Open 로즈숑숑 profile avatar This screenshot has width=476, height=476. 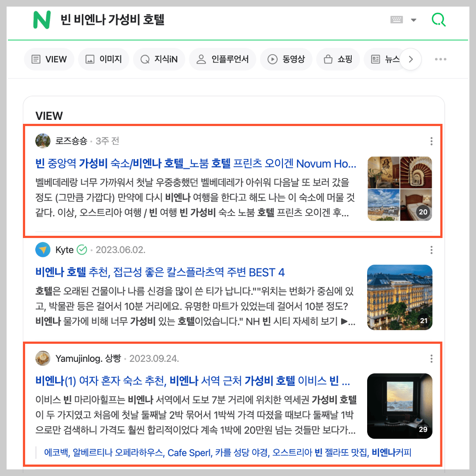[x=43, y=141]
